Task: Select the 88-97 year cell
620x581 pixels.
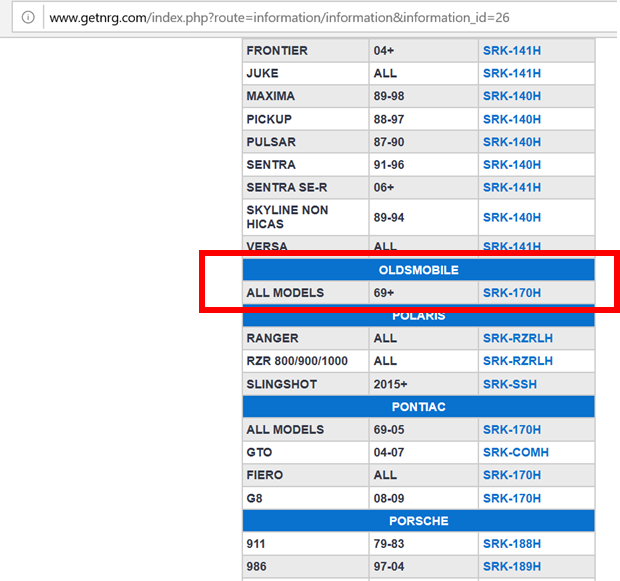Action: 423,119
